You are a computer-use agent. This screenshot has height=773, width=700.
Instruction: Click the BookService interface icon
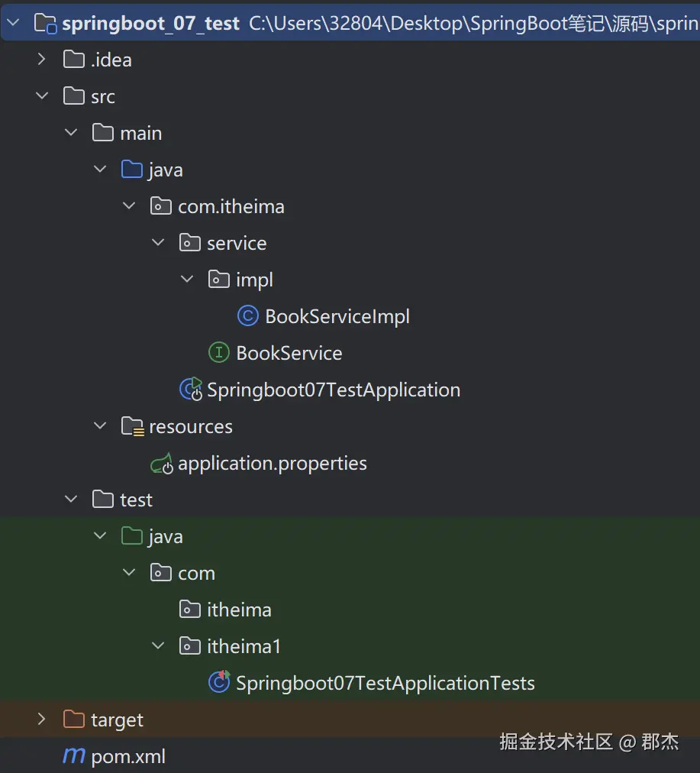(219, 353)
